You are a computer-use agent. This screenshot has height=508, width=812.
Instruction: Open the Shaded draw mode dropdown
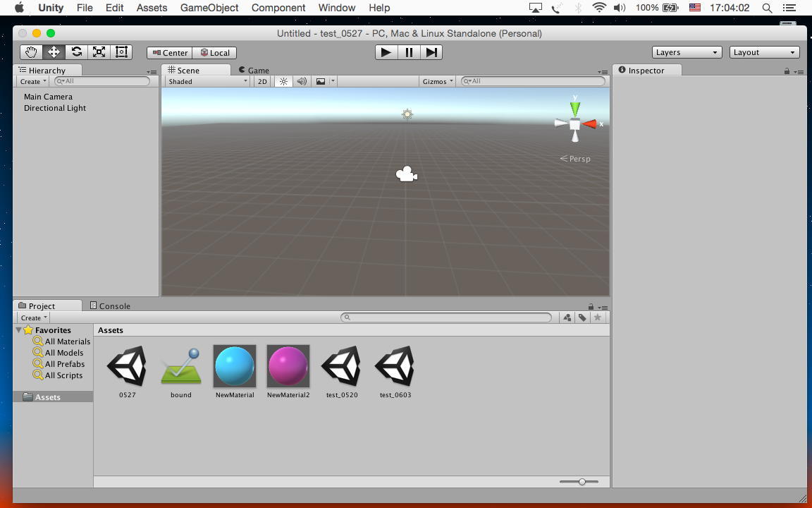[x=208, y=81]
